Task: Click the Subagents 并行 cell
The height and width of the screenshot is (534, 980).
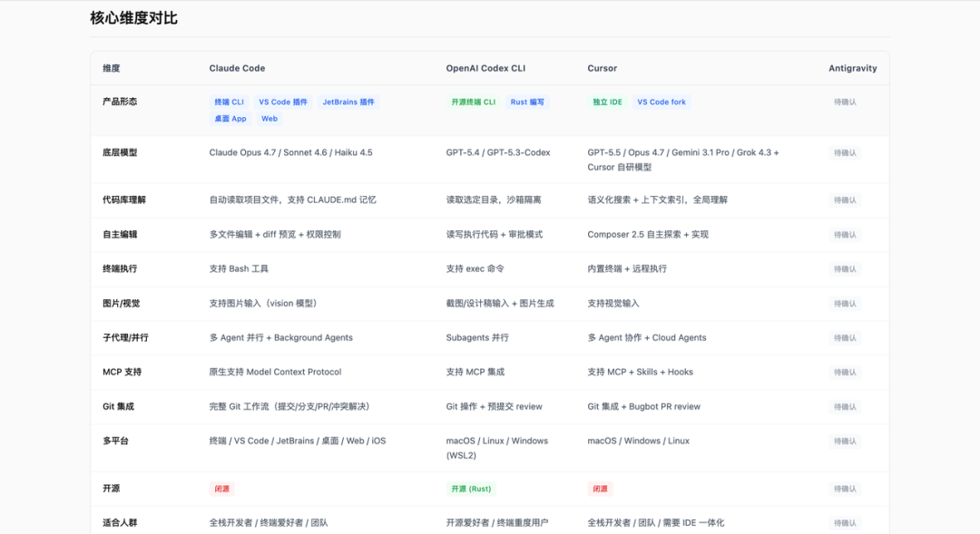Action: [477, 338]
